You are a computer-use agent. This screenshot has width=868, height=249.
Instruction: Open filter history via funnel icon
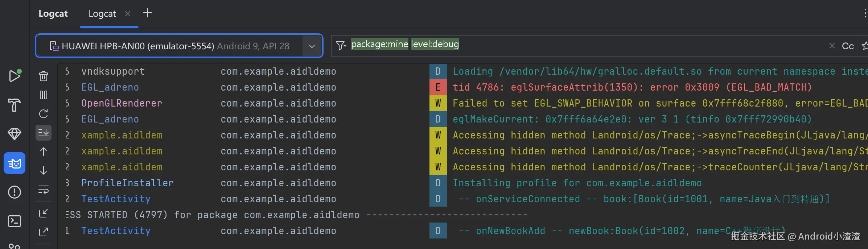341,46
